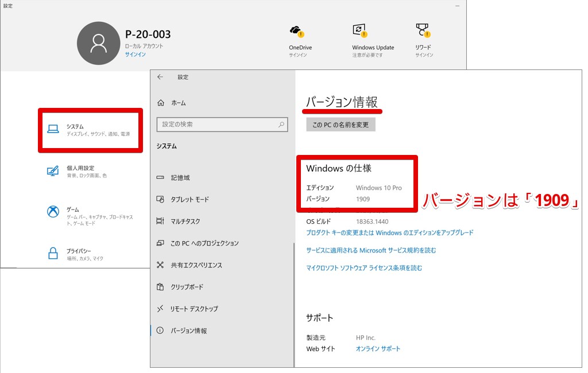
Task: Click the プライバシー padlock icon
Action: pos(53,254)
